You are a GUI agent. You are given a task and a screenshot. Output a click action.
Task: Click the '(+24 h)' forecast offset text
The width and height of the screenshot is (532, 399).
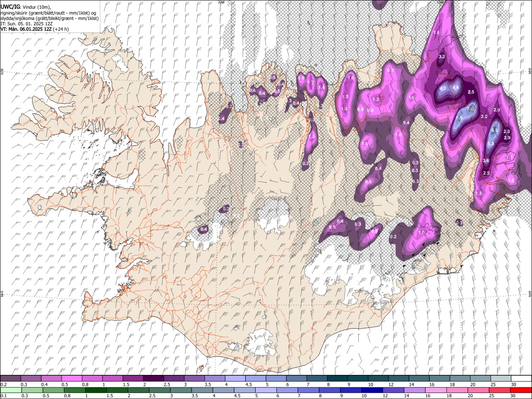(61, 29)
